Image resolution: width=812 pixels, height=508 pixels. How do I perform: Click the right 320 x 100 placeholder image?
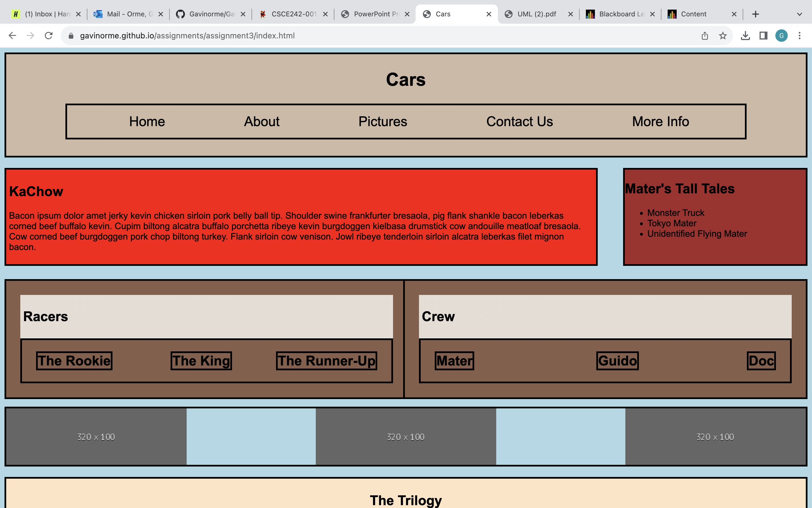coord(715,437)
